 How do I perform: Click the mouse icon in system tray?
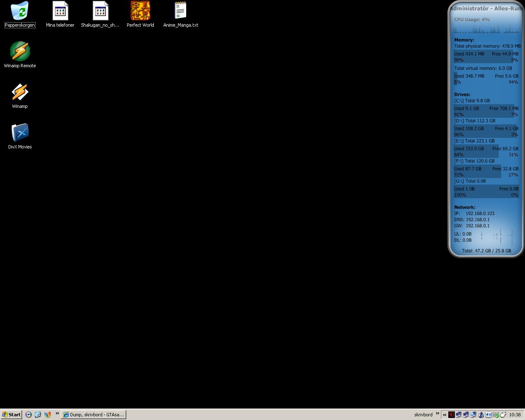(503, 415)
